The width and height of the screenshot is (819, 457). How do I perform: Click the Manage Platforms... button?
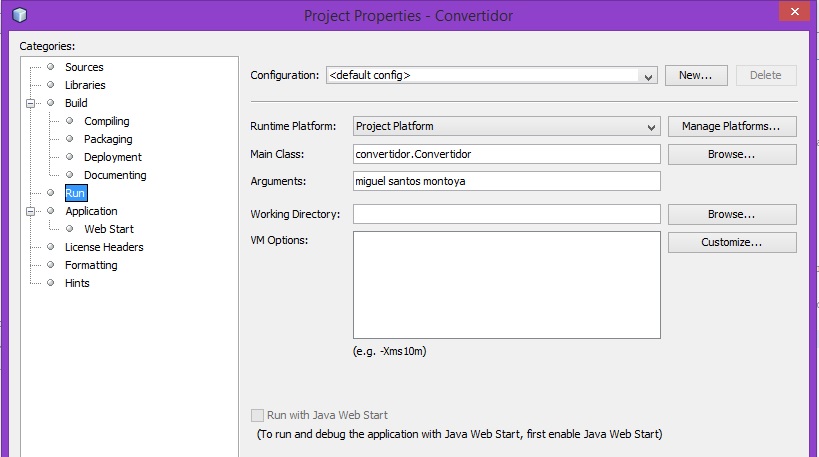(732, 127)
